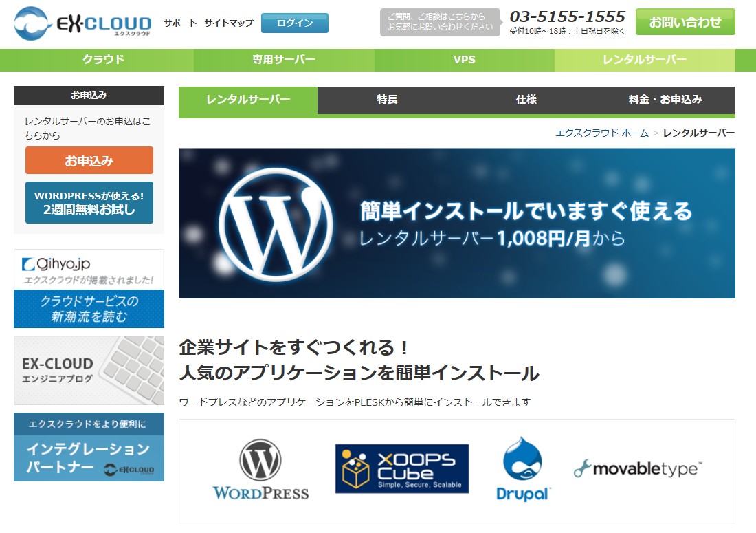Click the 2週間無料お試し button

coord(89,203)
